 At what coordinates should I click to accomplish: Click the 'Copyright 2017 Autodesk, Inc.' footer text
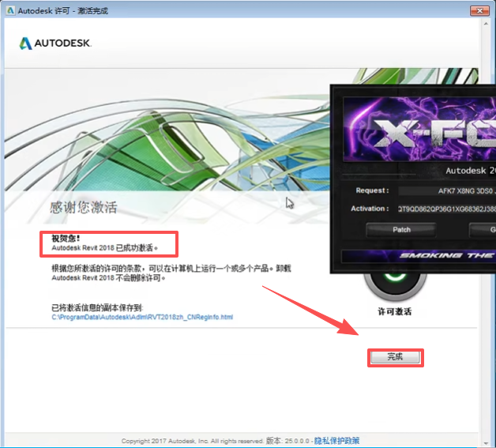[x=164, y=441]
